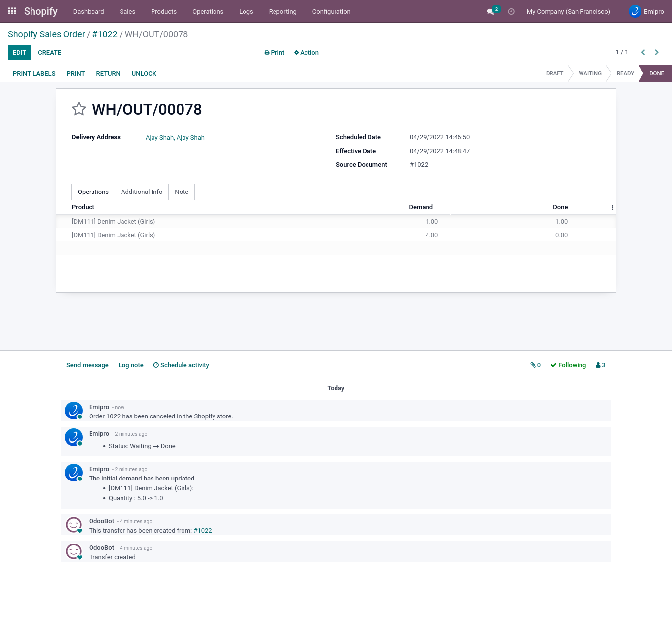Screen dimensions: 672x640
Task: Switch to the Additional Info tab
Action: [x=142, y=192]
